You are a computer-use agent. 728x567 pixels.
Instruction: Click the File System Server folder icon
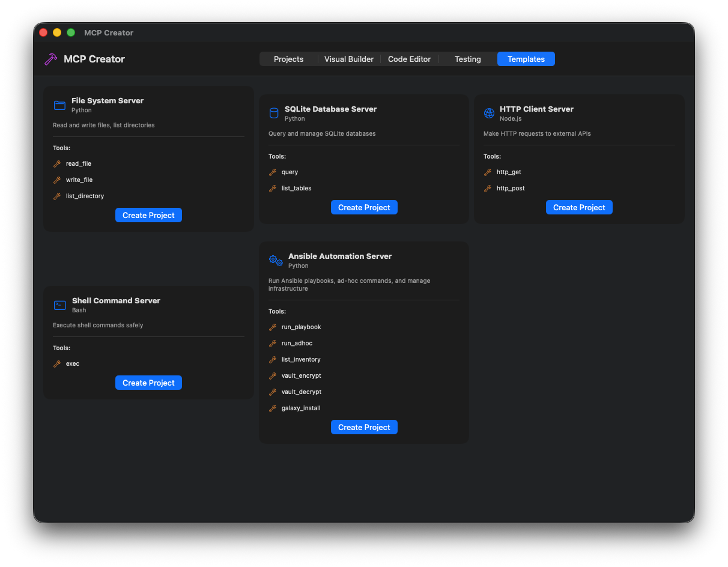click(59, 105)
